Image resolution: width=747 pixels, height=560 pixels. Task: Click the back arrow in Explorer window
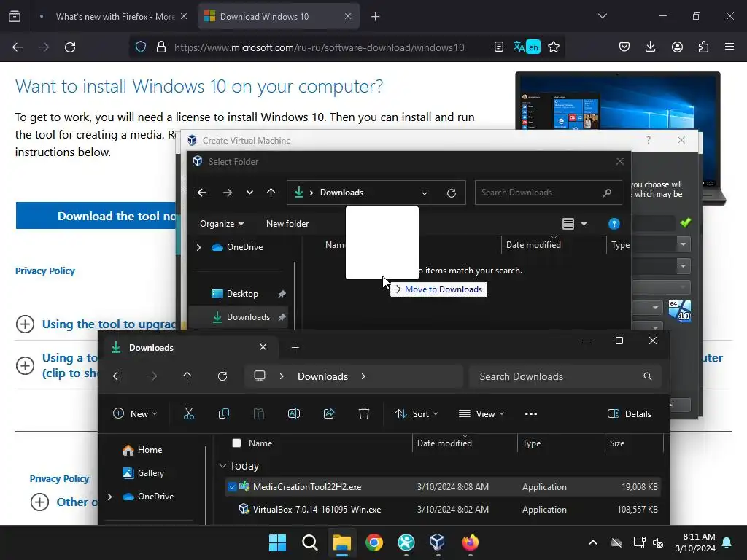pyautogui.click(x=117, y=376)
